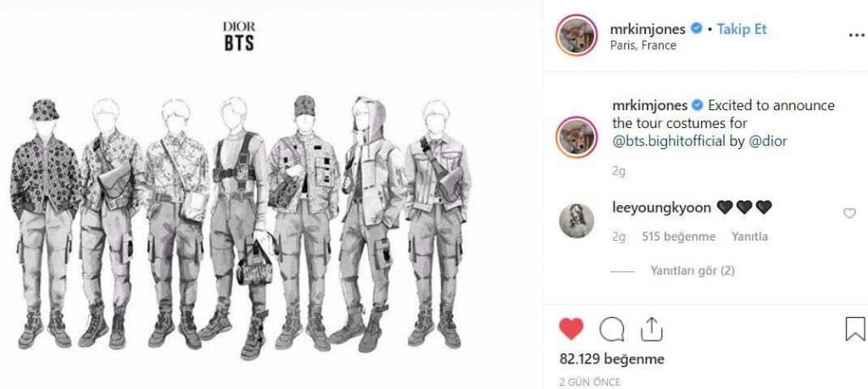Follow the account via Takip Et
The image size is (868, 389).
pos(742,29)
